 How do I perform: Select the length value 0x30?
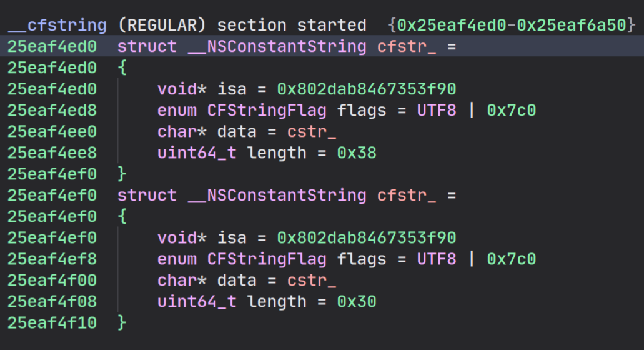pos(357,302)
